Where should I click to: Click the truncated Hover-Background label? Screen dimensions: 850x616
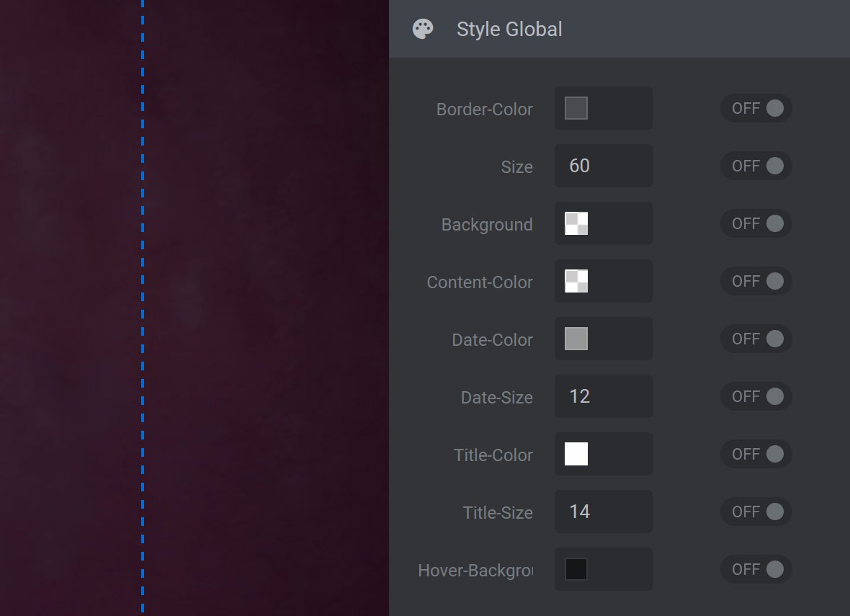[x=475, y=571]
